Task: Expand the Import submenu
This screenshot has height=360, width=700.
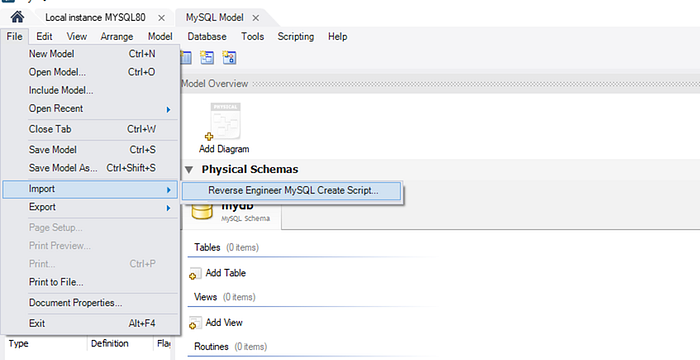Action: 90,189
